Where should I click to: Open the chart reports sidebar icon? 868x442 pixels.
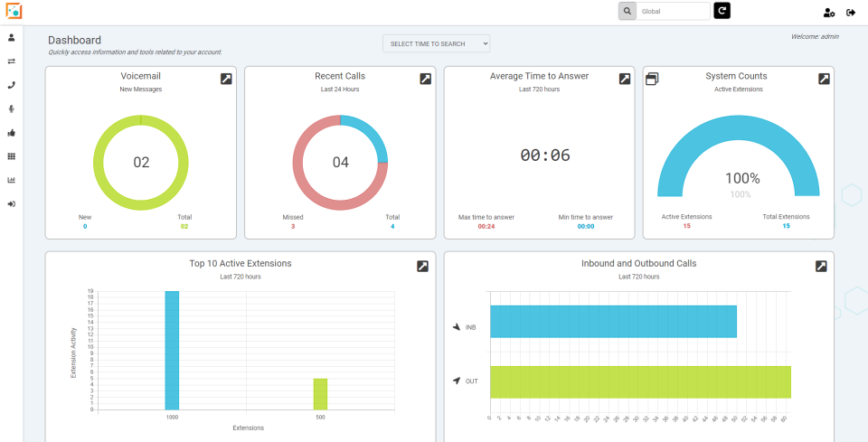click(11, 181)
